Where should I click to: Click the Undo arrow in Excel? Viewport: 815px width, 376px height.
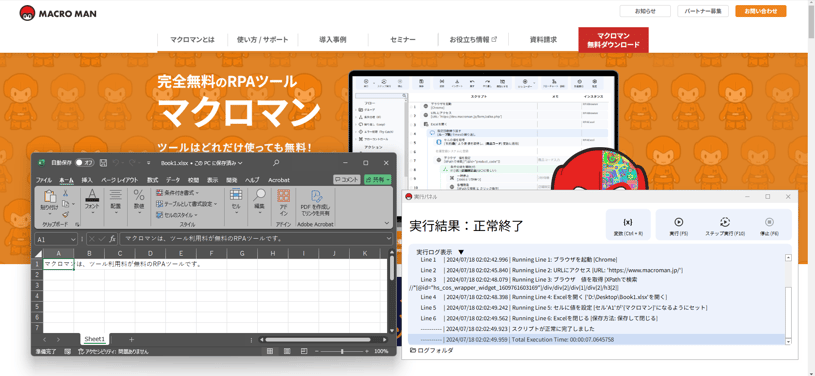pos(116,163)
